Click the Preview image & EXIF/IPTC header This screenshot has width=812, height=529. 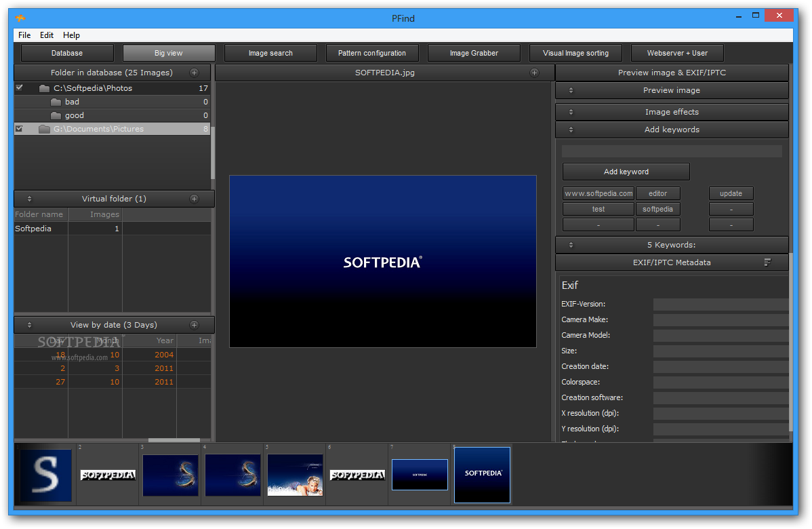coord(672,73)
